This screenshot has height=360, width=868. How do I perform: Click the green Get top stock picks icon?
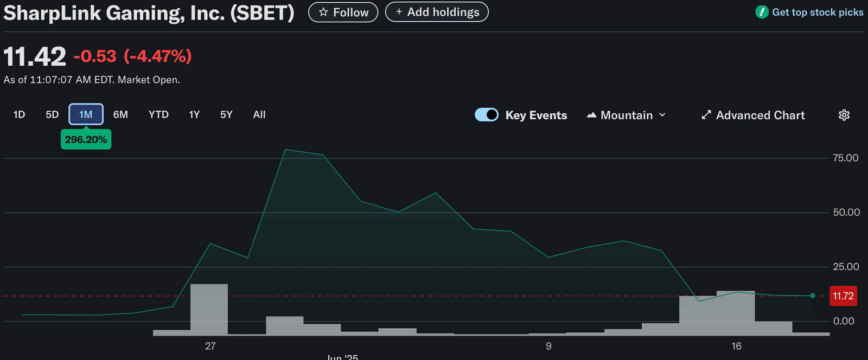[x=762, y=12]
